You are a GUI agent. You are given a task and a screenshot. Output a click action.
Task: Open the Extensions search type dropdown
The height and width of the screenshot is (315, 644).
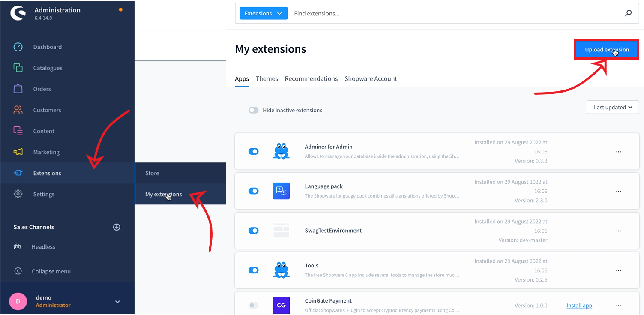pos(264,13)
